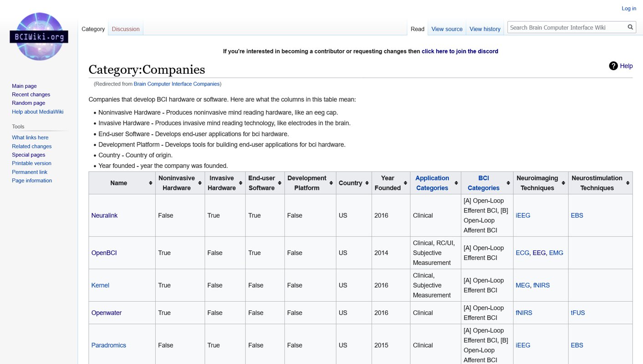
Task: Open MEG link in Kernel row
Action: click(x=523, y=285)
